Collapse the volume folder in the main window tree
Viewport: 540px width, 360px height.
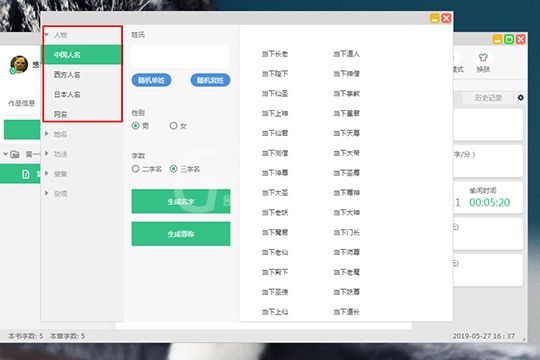[x=6, y=154]
